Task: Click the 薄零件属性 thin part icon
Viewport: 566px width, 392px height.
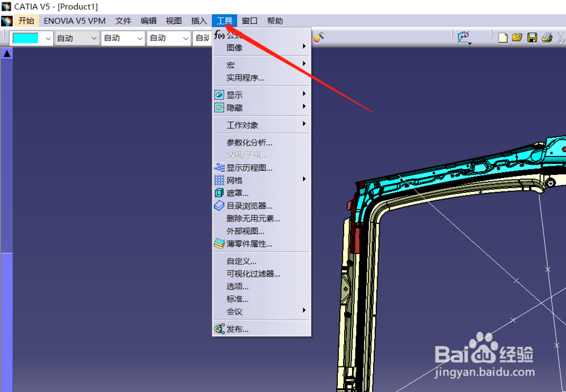Action: 219,244
